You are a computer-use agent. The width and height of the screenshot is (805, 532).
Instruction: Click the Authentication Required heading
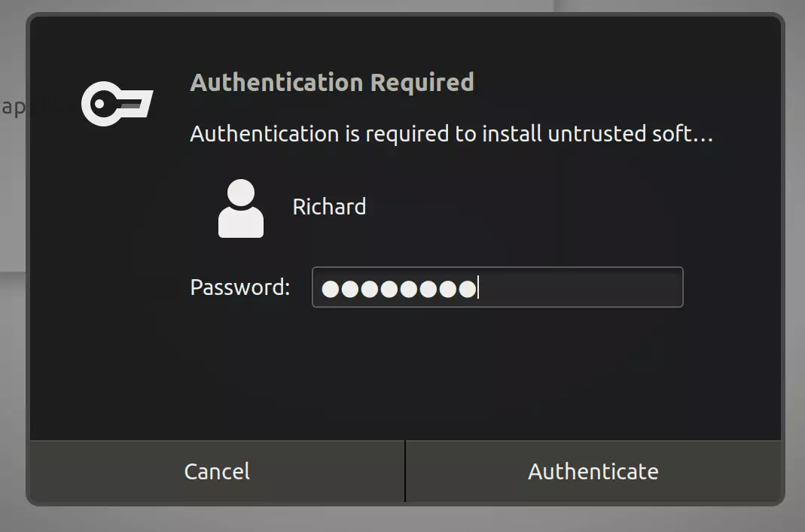(x=331, y=83)
